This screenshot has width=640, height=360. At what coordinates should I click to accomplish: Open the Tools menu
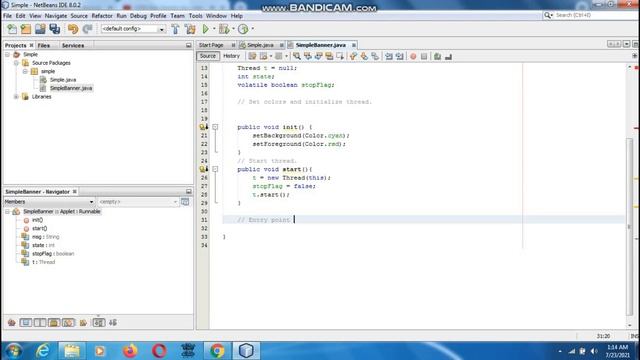coord(196,16)
